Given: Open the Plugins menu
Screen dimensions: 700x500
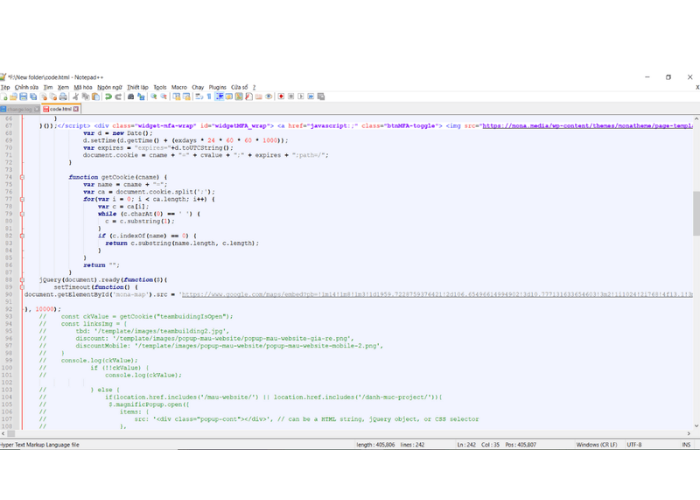Looking at the screenshot, I should point(217,87).
